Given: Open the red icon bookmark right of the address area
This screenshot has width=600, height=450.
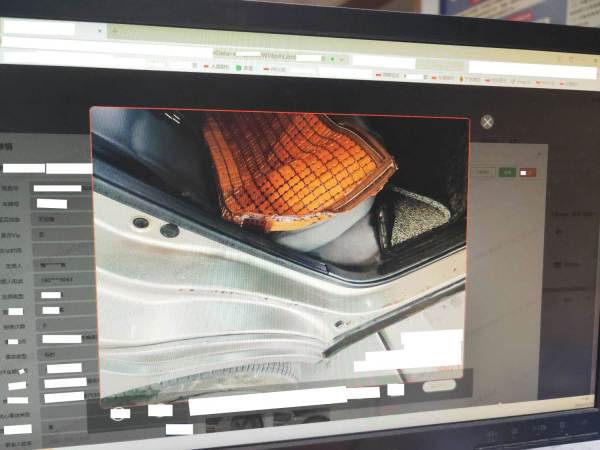Looking at the screenshot, I should [377, 73].
